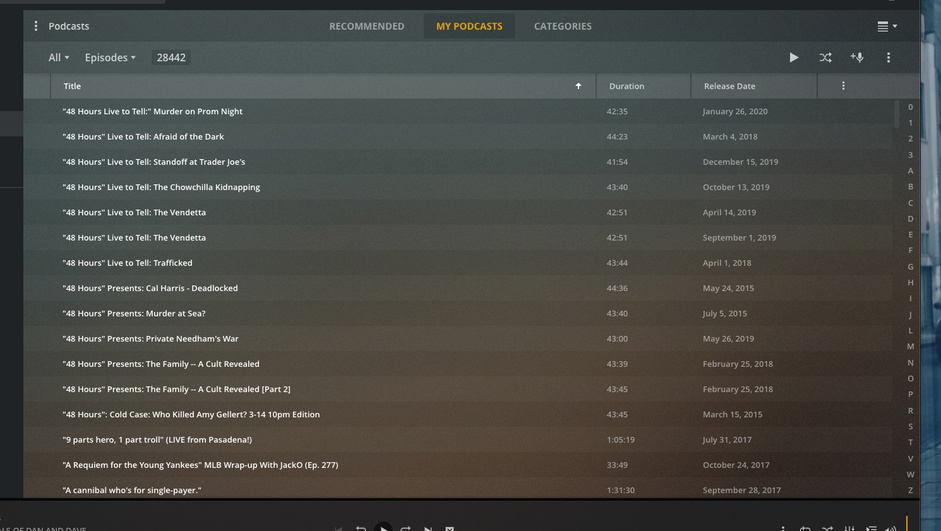Screen dimensions: 941x531
Task: Open "Presents: Murder at Sea?" episode
Action: pos(134,313)
